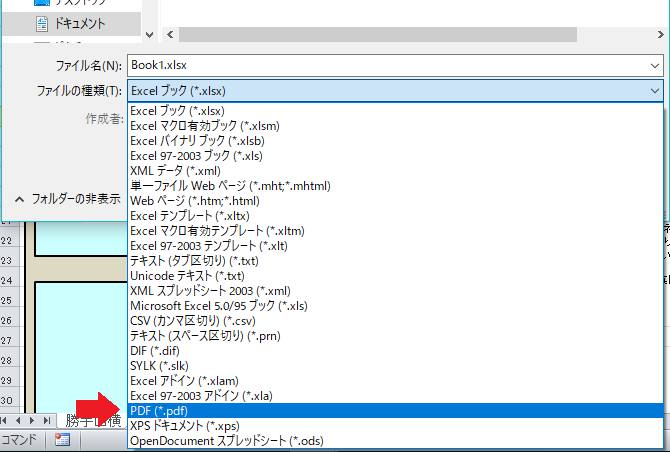Select row 25 header in Excel
Image resolution: width=670 pixels, height=452 pixels.
[x=9, y=300]
